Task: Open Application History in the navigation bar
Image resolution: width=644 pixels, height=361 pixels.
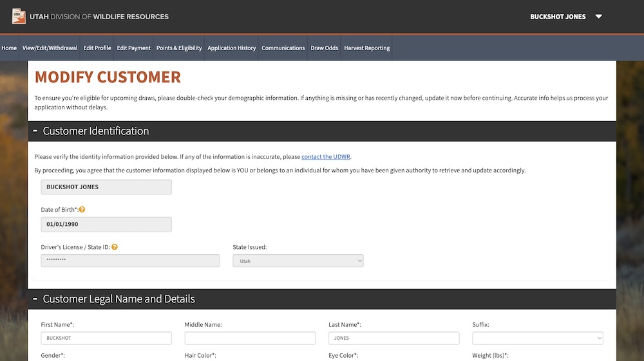Action: 231,48
